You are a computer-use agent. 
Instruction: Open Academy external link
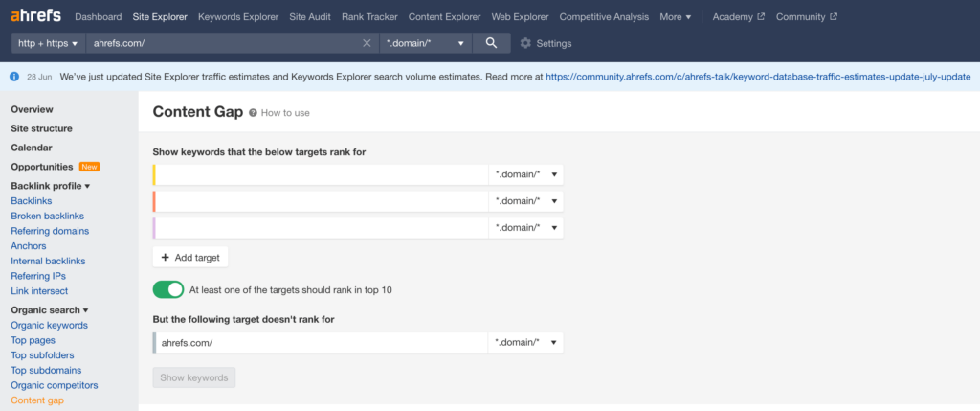738,17
